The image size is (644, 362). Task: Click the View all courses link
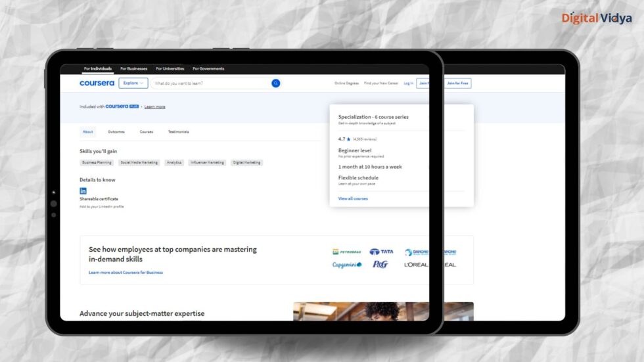[353, 198]
